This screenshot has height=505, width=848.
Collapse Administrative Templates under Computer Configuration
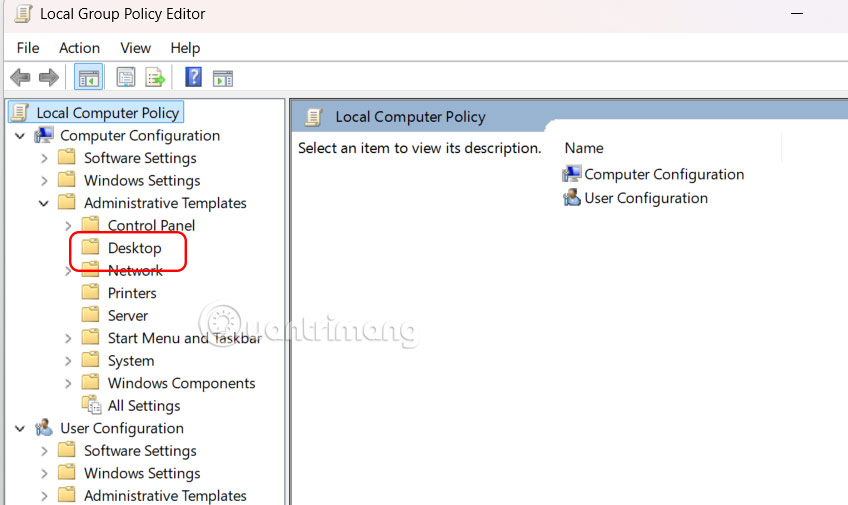point(44,203)
